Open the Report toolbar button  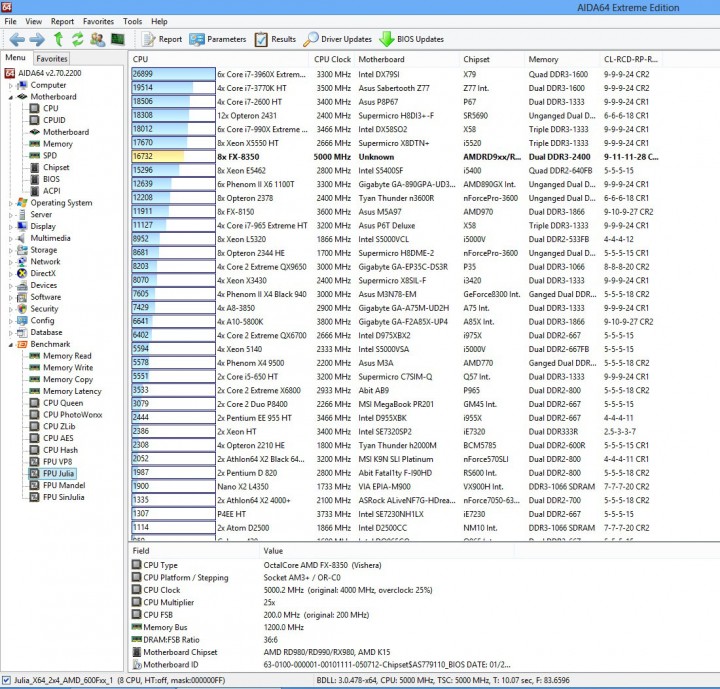(x=162, y=40)
